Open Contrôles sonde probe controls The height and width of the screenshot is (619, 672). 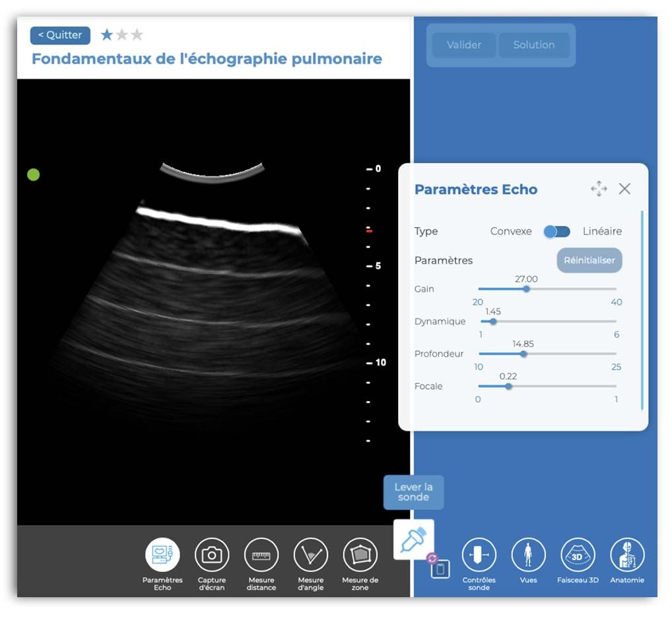[x=479, y=555]
